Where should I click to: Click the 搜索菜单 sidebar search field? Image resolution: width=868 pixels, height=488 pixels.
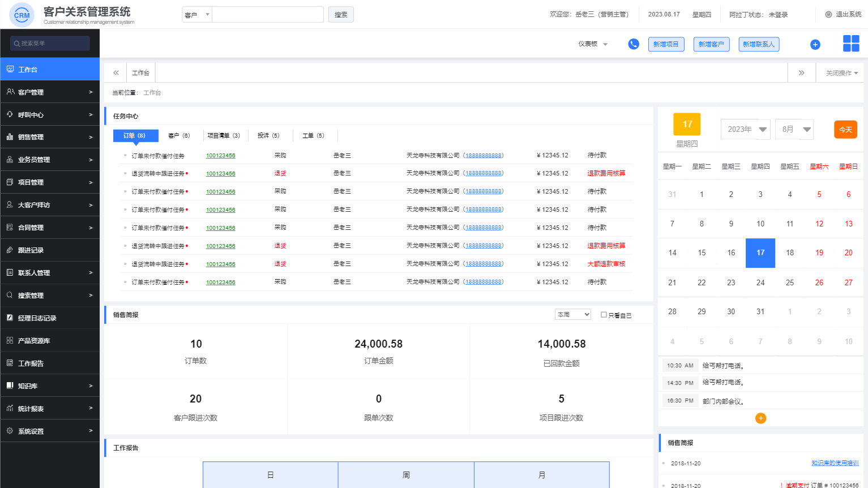coord(50,44)
